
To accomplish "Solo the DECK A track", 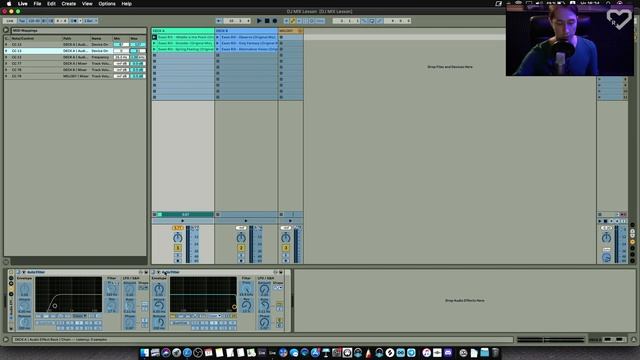I will coord(178,255).
